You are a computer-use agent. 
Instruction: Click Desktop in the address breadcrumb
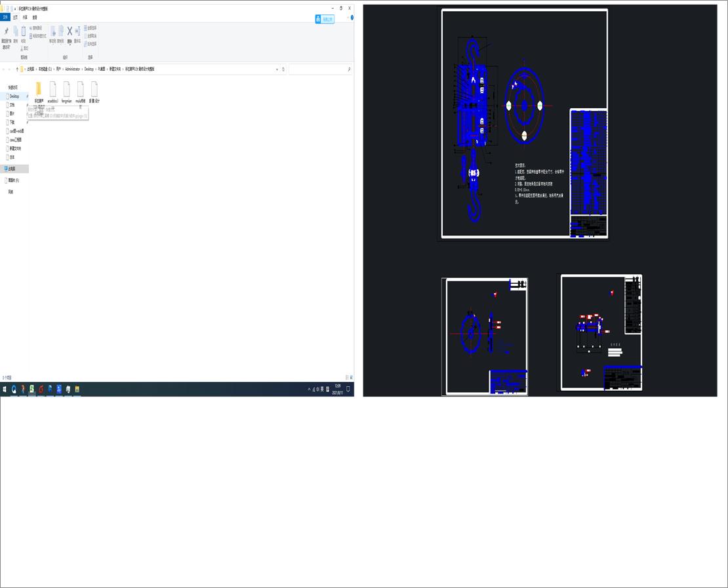click(x=89, y=69)
